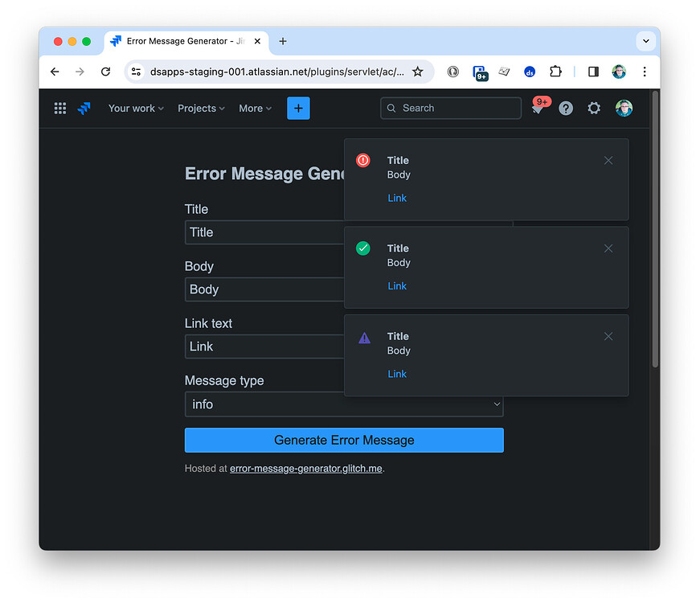This screenshot has height=603, width=700.
Task: Reload the page with the refresh icon
Action: (x=105, y=71)
